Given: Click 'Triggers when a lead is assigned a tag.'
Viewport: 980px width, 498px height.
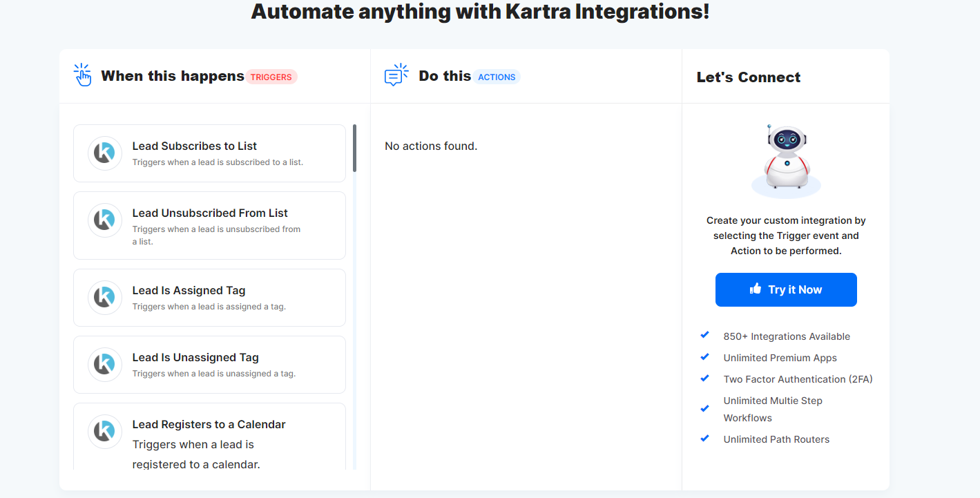Looking at the screenshot, I should (209, 307).
